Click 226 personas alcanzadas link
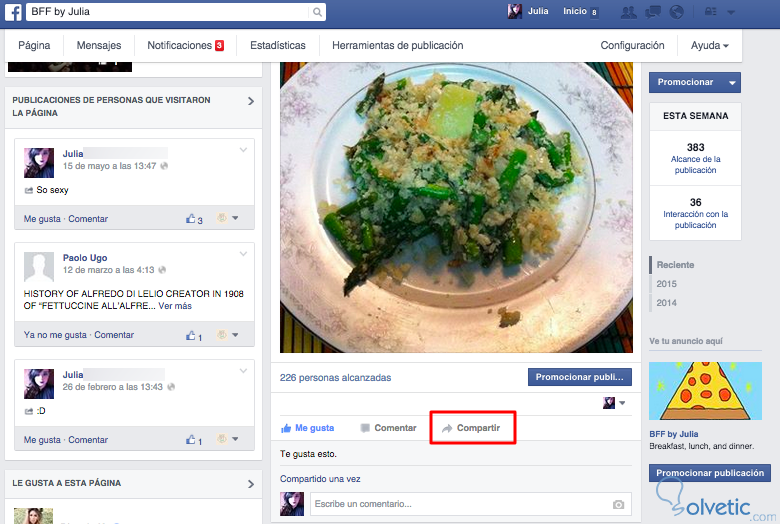780x524 pixels. tap(335, 378)
